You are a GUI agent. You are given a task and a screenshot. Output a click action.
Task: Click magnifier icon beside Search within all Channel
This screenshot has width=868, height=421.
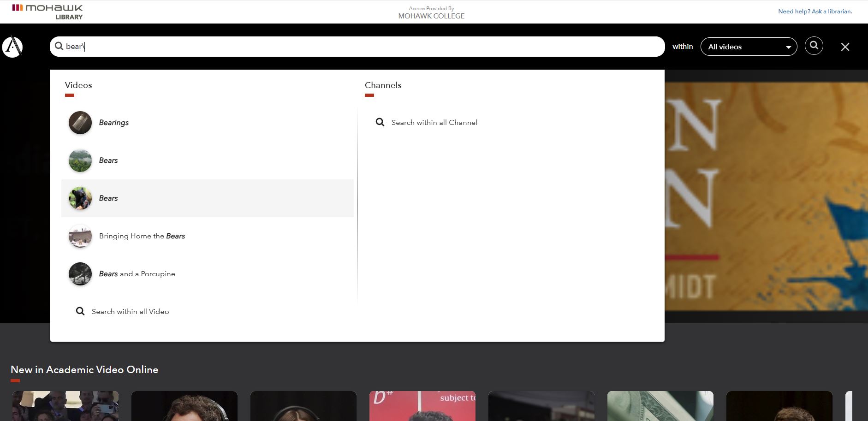[x=380, y=123]
